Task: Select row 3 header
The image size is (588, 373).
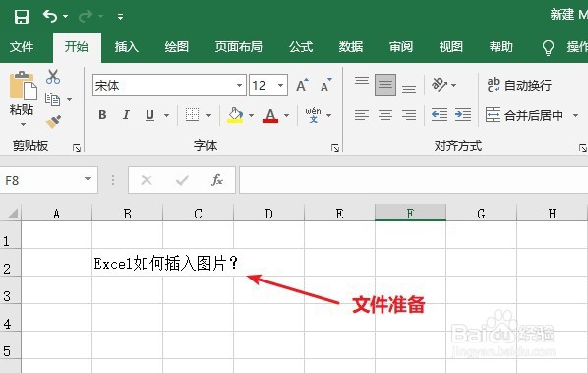Action: (10, 290)
